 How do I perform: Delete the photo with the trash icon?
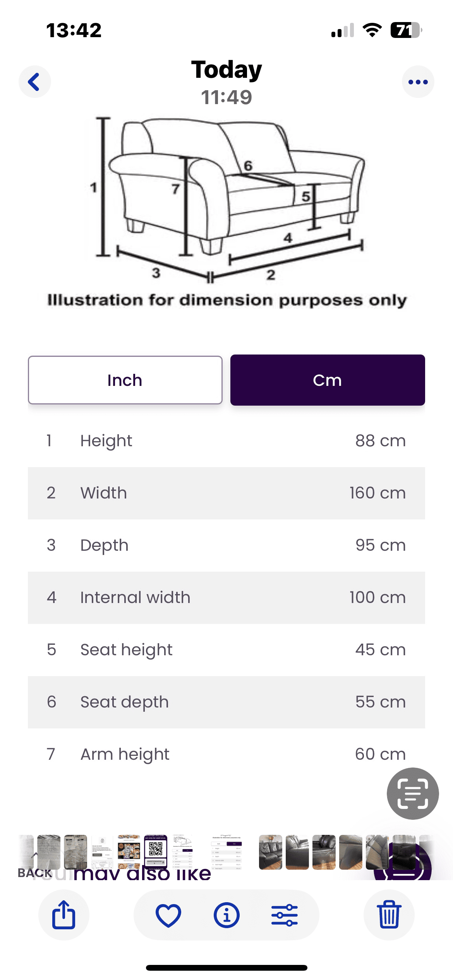389,915
